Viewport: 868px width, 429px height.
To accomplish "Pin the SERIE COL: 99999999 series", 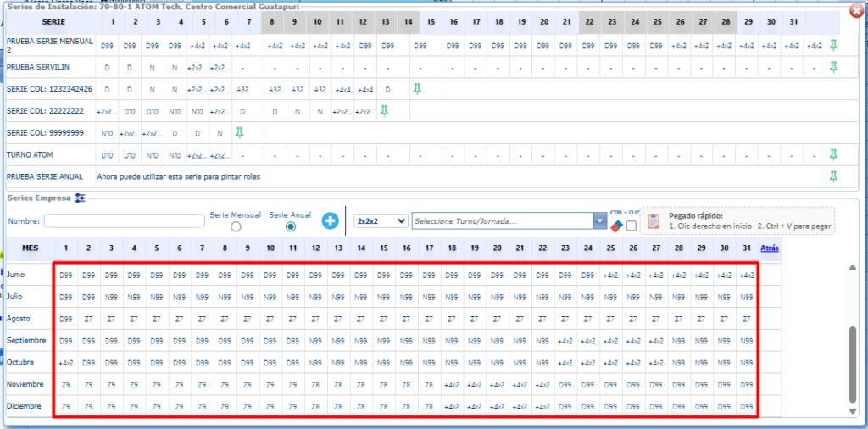I will [240, 132].
